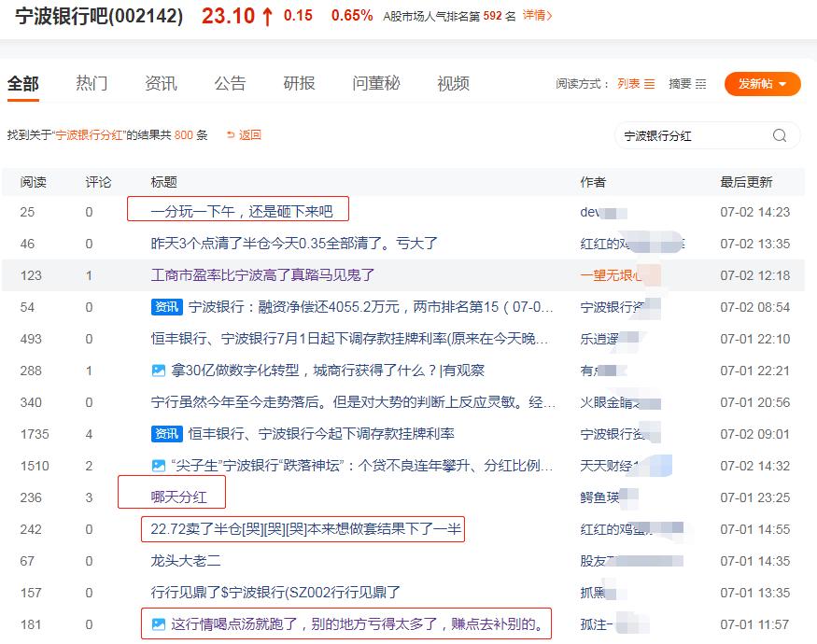Open post 恒丰银行、宁波银行7月1日起下调存款挂牌利率
Viewport: 817px width, 644px height.
(349, 339)
